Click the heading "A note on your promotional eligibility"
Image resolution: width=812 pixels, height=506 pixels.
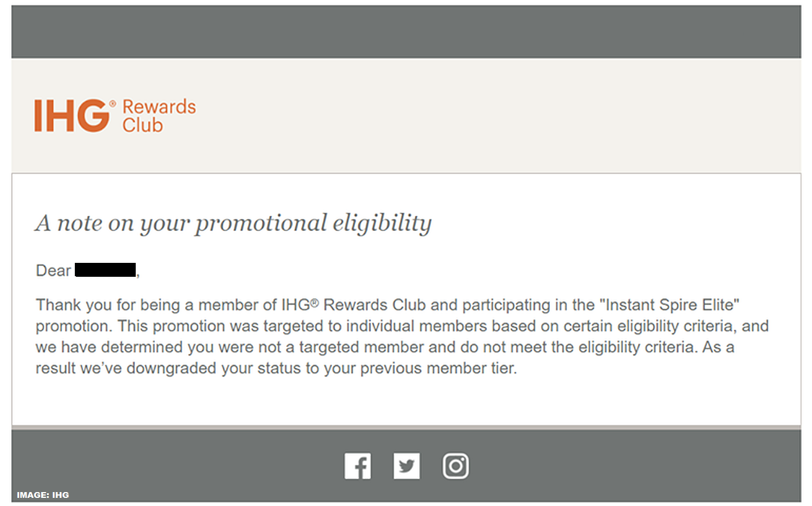point(233,223)
